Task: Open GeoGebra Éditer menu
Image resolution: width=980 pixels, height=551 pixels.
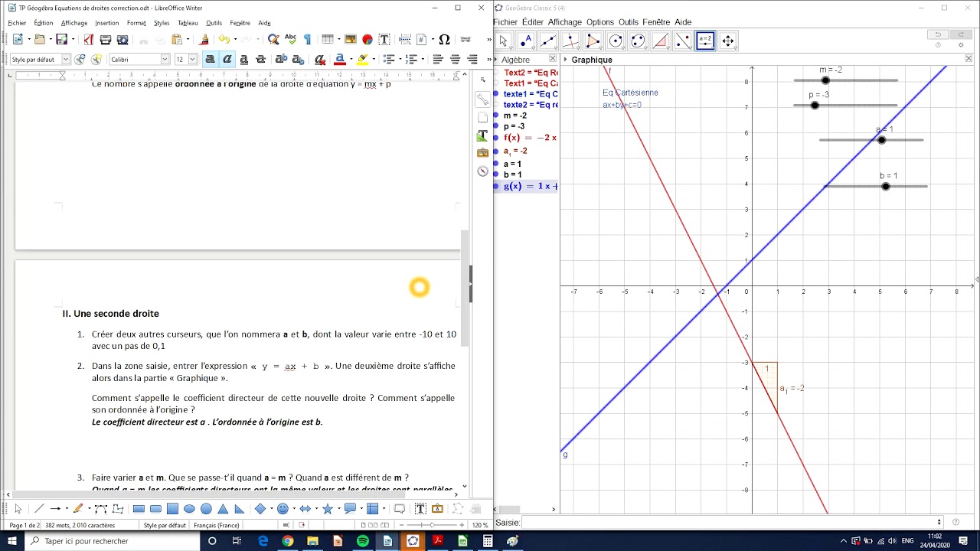Action: click(532, 22)
